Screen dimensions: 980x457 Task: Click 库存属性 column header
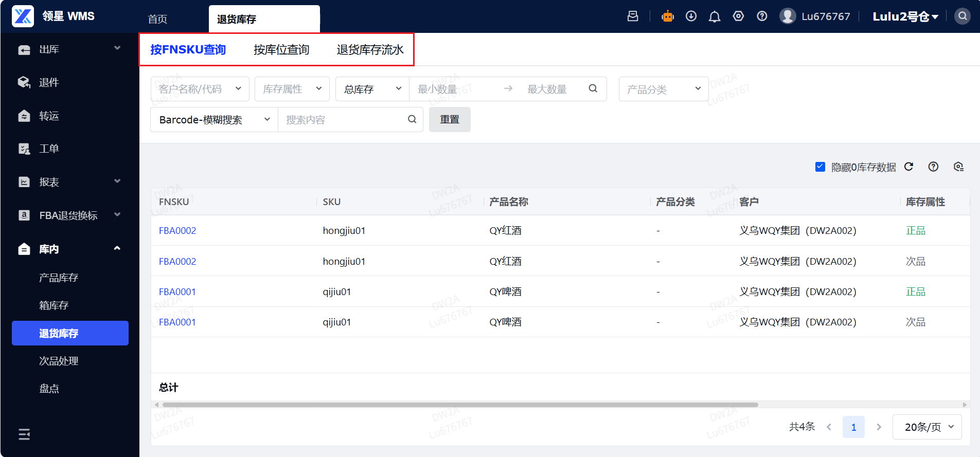tap(925, 202)
